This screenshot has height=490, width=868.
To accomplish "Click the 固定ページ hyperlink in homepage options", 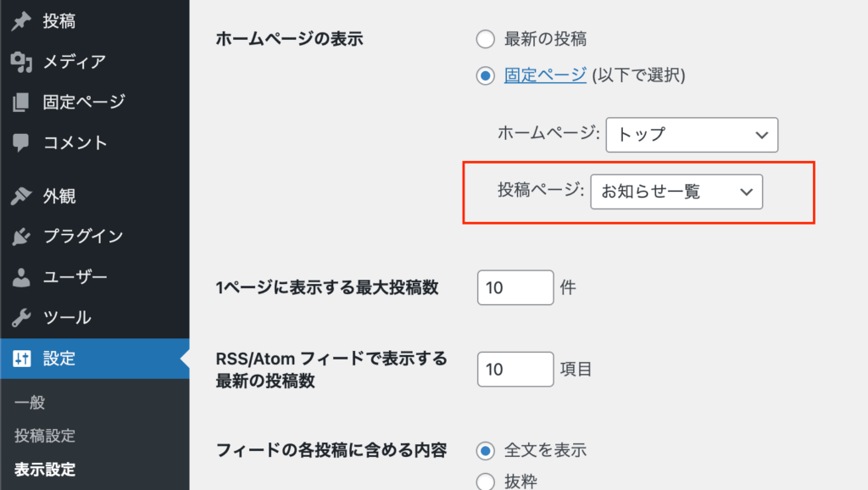I will 545,75.
